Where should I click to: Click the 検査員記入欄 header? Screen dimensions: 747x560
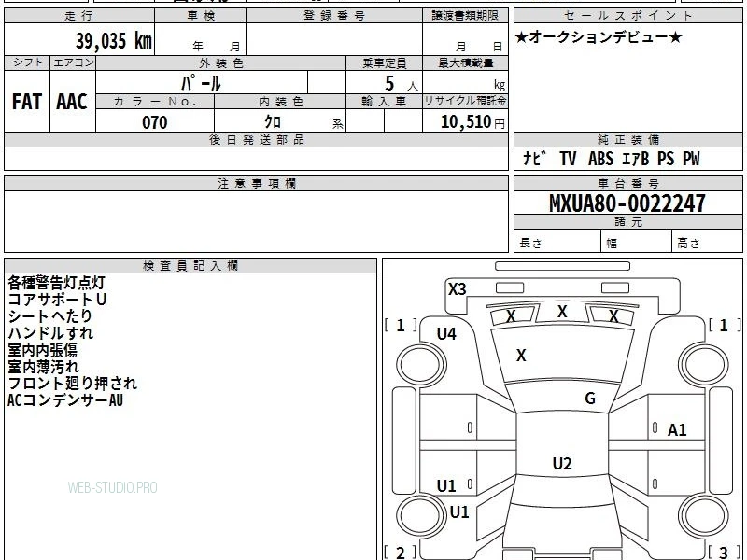pyautogui.click(x=190, y=266)
